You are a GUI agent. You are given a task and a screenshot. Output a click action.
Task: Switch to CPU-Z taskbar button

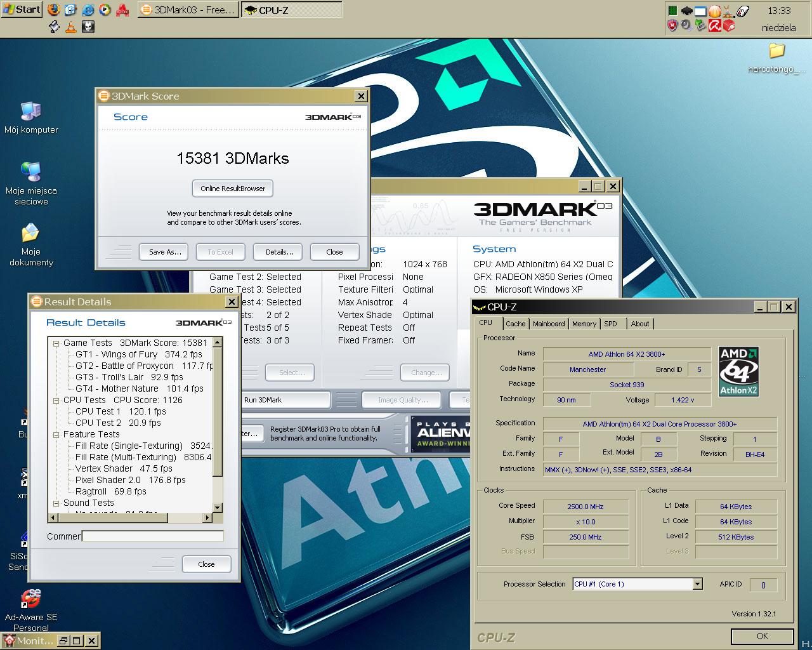point(291,10)
